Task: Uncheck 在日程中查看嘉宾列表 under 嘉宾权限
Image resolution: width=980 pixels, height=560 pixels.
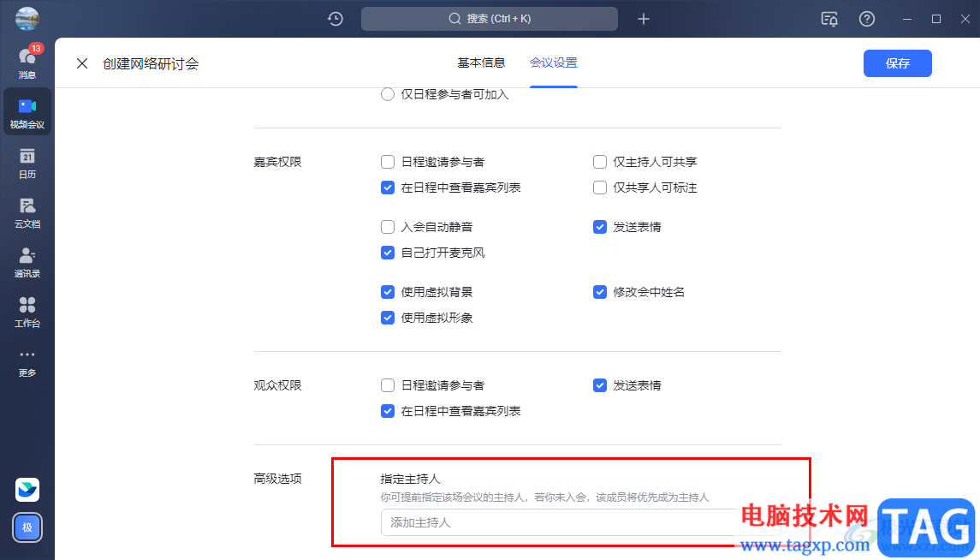Action: (x=388, y=188)
